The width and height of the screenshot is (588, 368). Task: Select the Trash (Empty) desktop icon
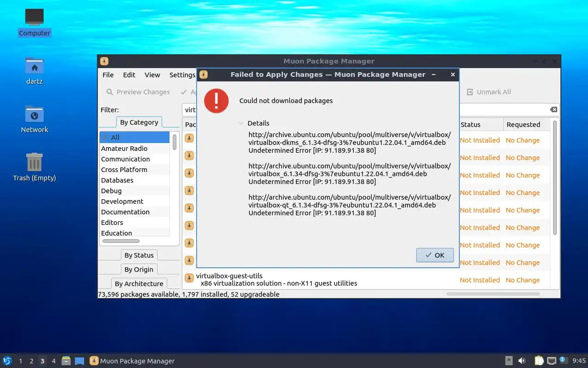pyautogui.click(x=34, y=167)
